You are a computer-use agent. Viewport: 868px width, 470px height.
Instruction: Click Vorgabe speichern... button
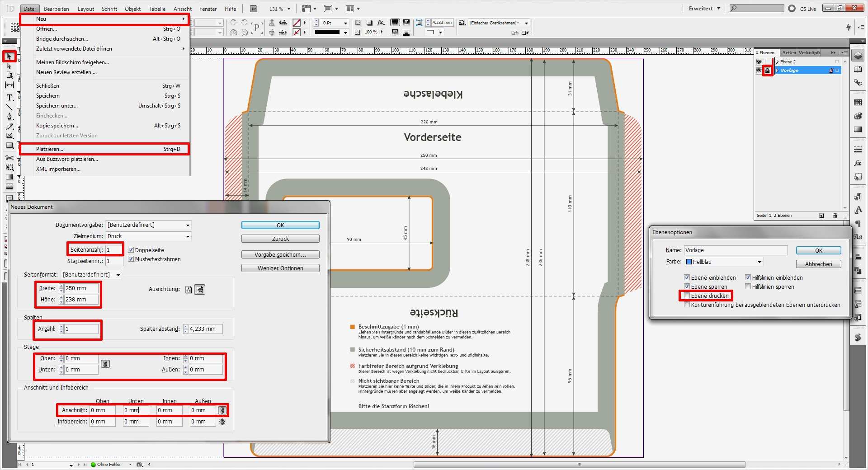(x=280, y=255)
